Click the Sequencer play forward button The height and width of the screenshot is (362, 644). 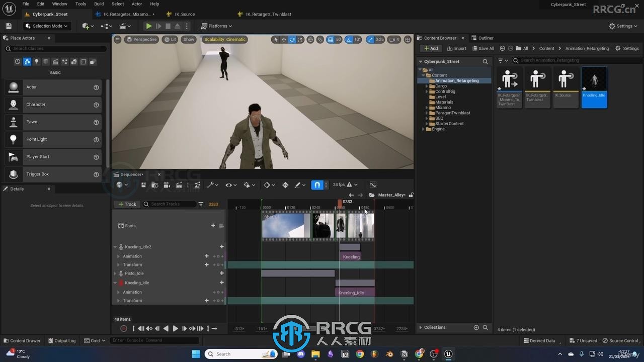point(175,328)
